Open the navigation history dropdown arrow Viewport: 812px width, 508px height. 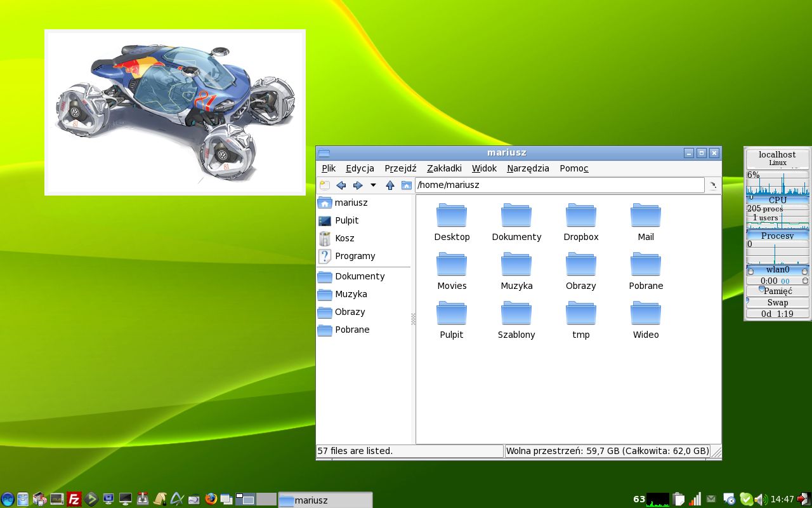pyautogui.click(x=373, y=185)
